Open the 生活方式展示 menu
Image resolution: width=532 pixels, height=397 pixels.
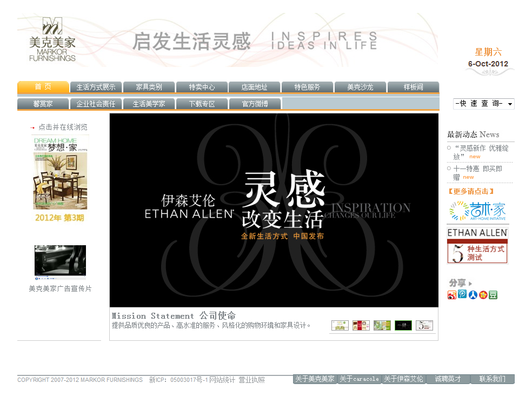coord(96,87)
